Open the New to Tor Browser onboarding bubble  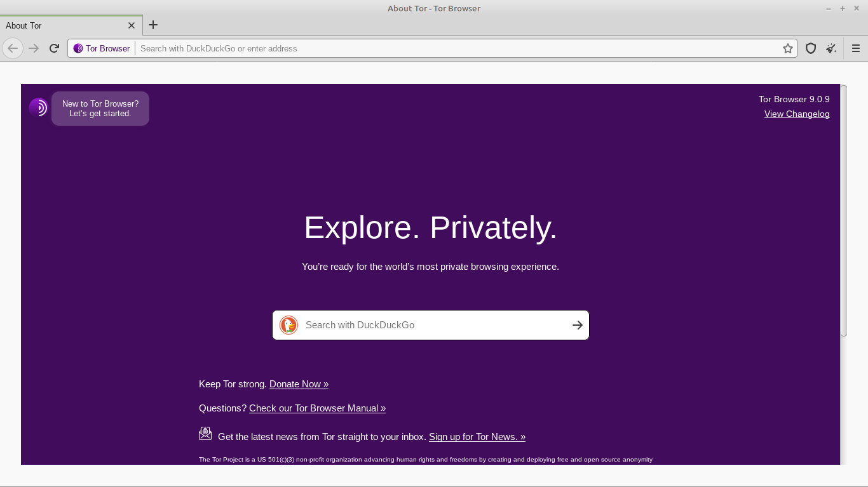click(100, 109)
